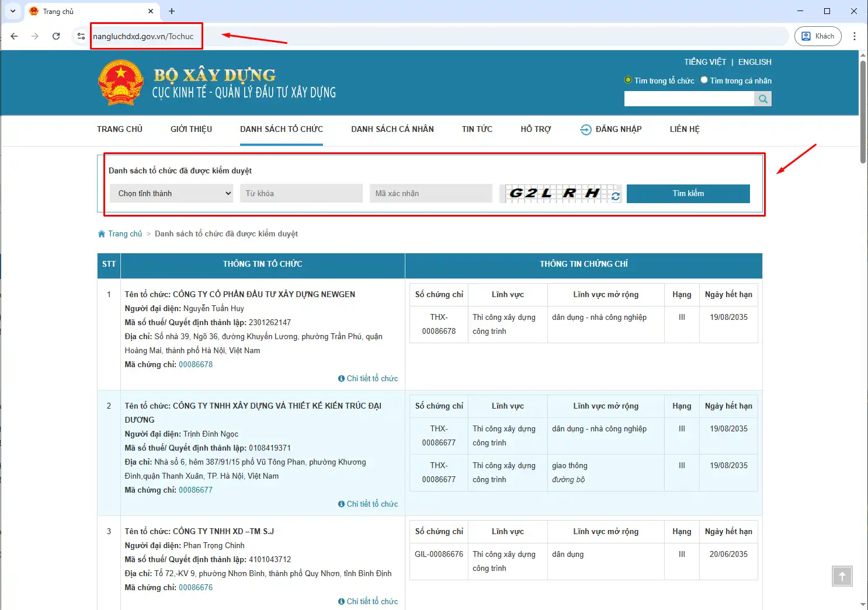Open the Khách profile menu

817,36
